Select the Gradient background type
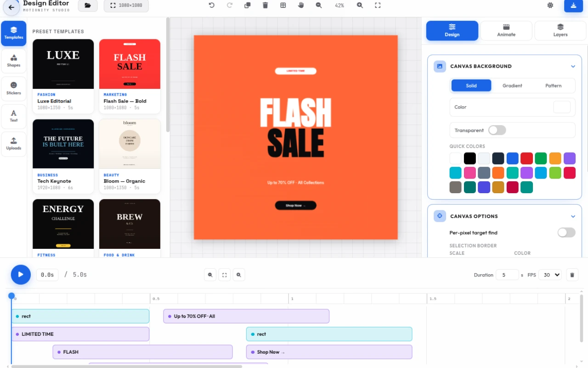 point(512,86)
